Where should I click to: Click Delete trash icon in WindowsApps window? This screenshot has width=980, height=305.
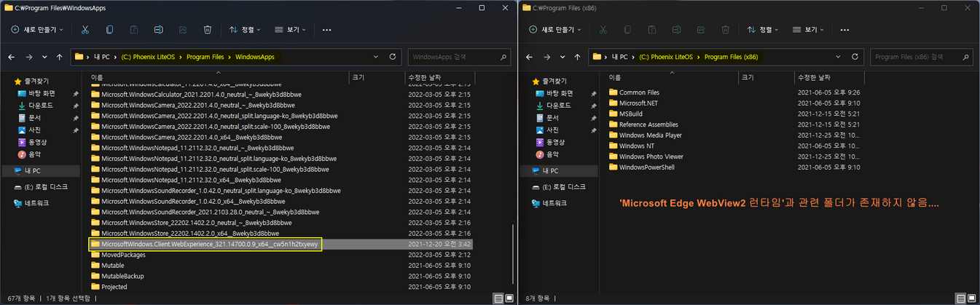pyautogui.click(x=208, y=30)
